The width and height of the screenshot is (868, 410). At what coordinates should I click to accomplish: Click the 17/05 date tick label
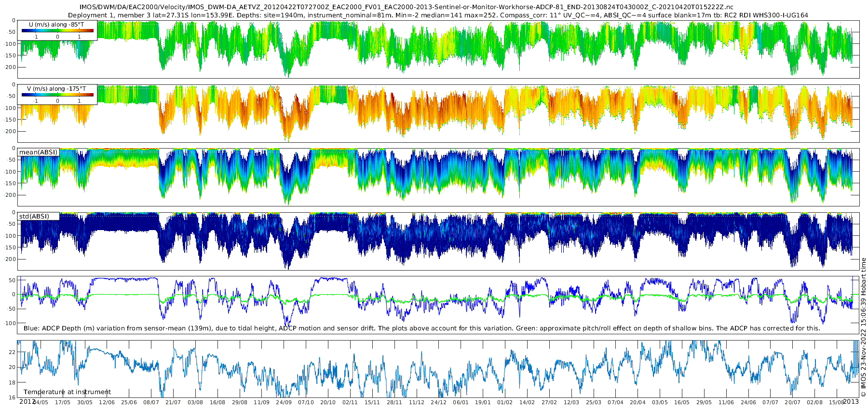pos(63,402)
